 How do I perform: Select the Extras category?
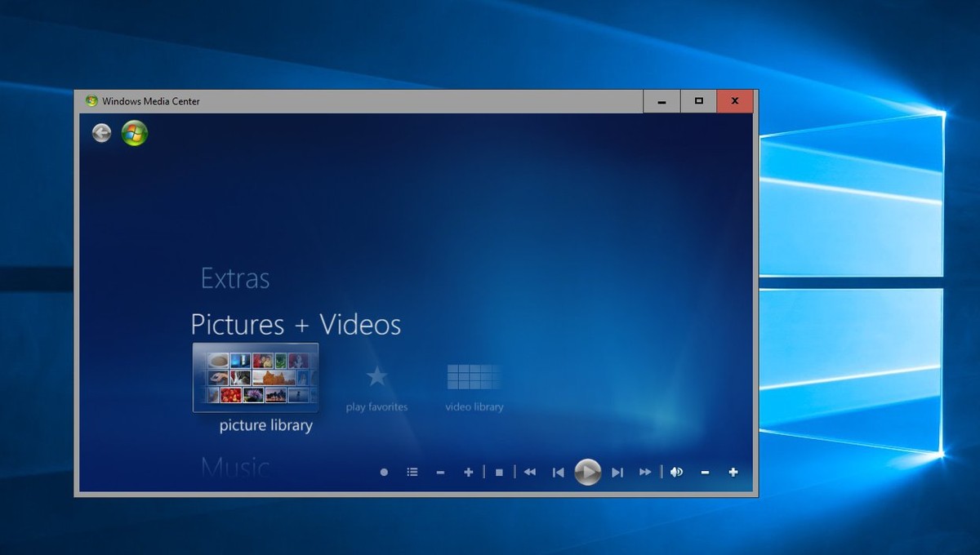(x=234, y=278)
